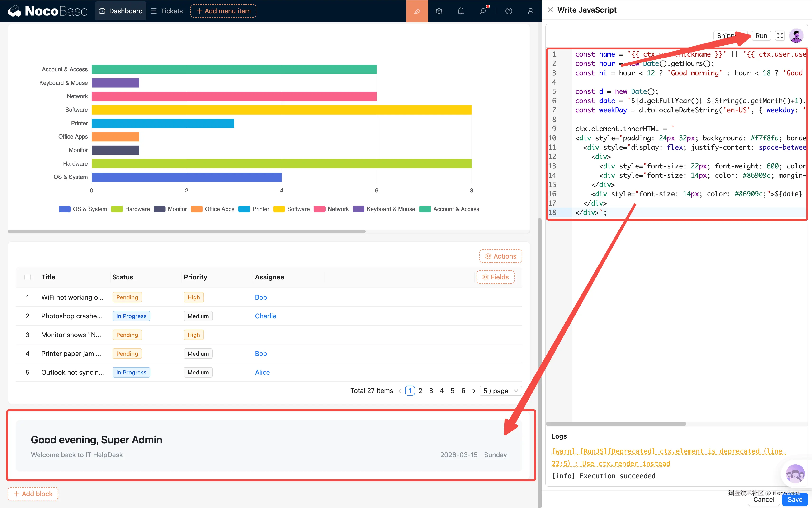Switch to the Tickets menu item
The height and width of the screenshot is (508, 812).
(167, 11)
